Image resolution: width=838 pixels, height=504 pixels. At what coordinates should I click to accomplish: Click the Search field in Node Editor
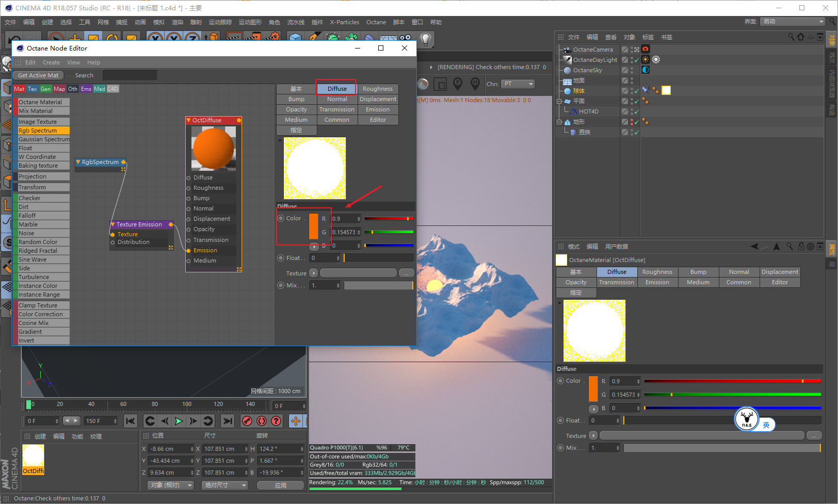130,75
